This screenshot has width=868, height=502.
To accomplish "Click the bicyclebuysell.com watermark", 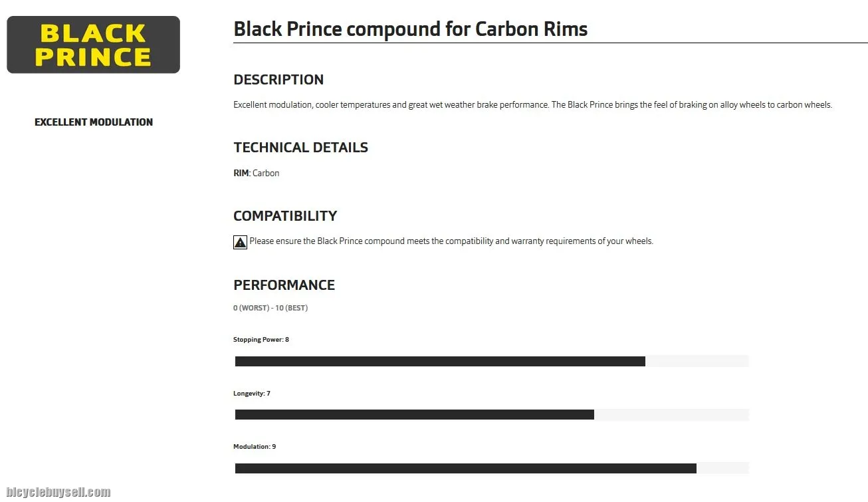I will click(x=58, y=493).
